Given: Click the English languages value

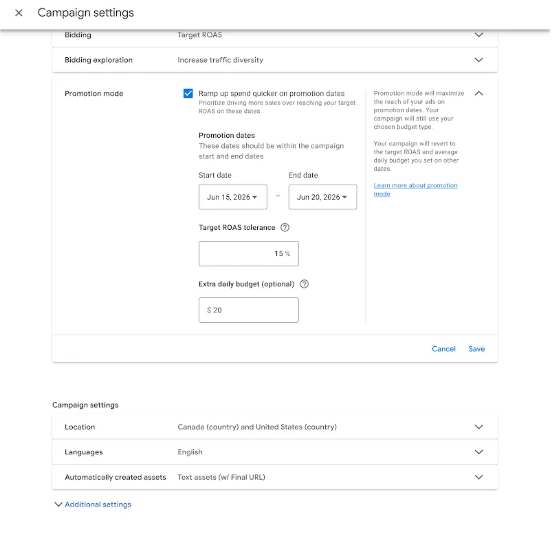Looking at the screenshot, I should (x=190, y=452).
